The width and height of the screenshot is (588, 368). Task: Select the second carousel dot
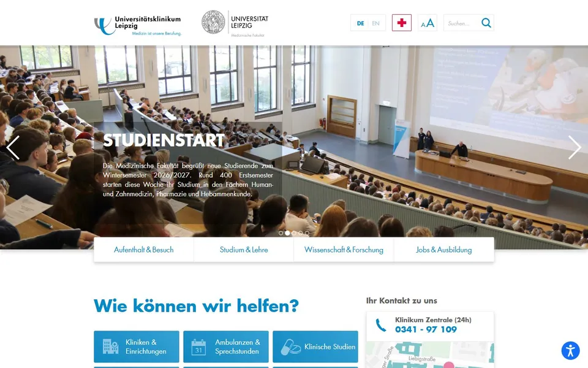(287, 233)
